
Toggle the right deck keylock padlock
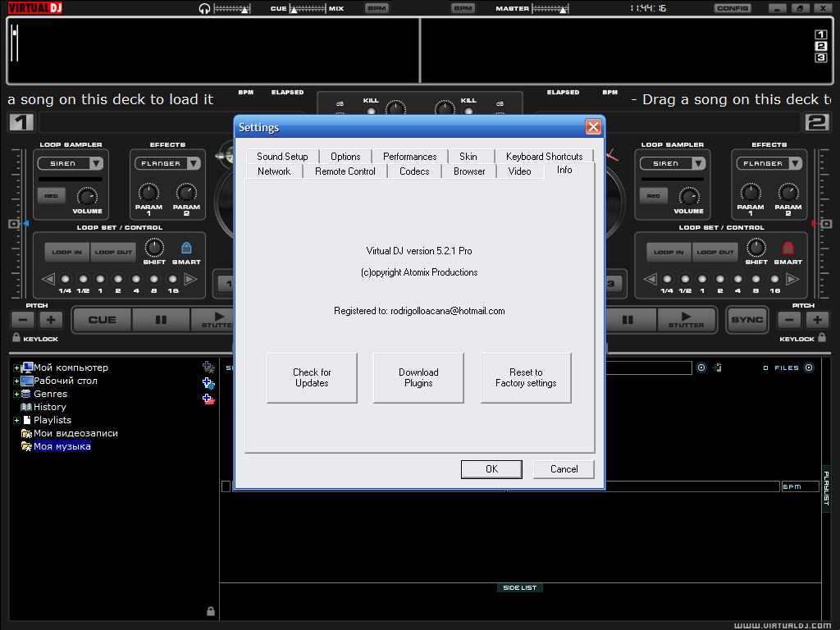[822, 337]
